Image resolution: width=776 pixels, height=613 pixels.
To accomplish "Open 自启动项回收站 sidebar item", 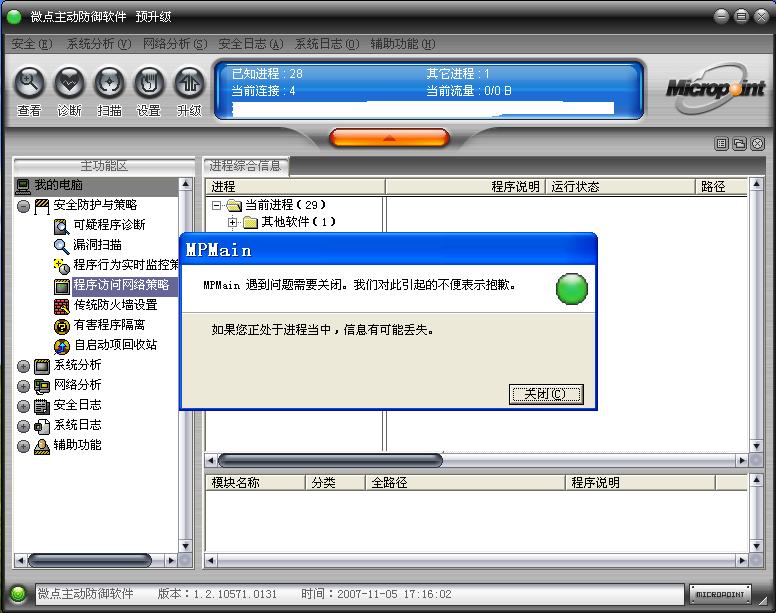I will tap(115, 345).
